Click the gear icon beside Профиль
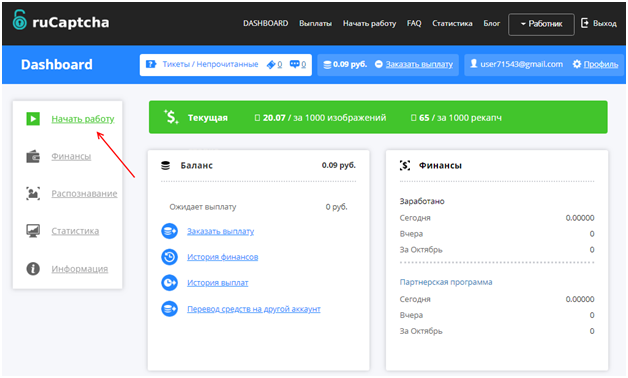The width and height of the screenshot is (628, 378). point(576,64)
